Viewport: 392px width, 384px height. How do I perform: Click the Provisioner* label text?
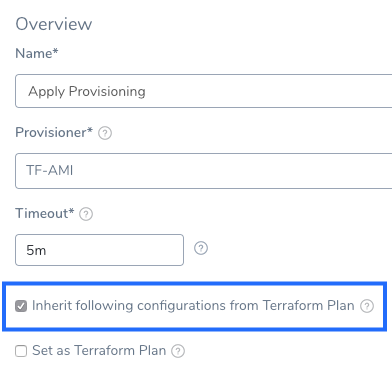pos(54,133)
